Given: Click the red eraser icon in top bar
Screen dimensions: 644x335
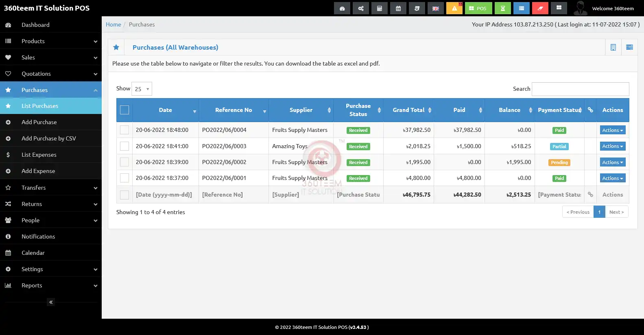Looking at the screenshot, I should pos(540,8).
